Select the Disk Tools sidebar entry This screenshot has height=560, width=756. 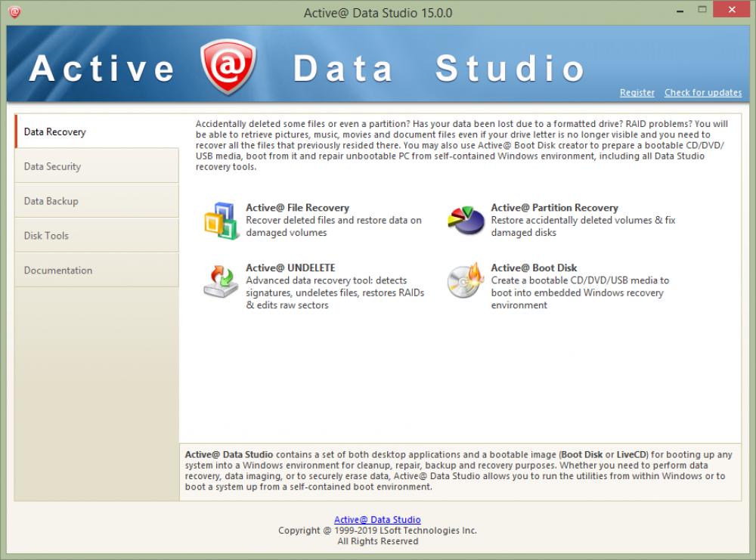point(45,235)
